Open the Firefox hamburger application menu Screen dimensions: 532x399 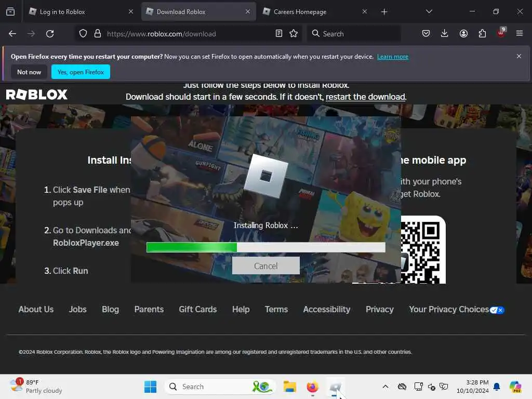[x=520, y=33]
